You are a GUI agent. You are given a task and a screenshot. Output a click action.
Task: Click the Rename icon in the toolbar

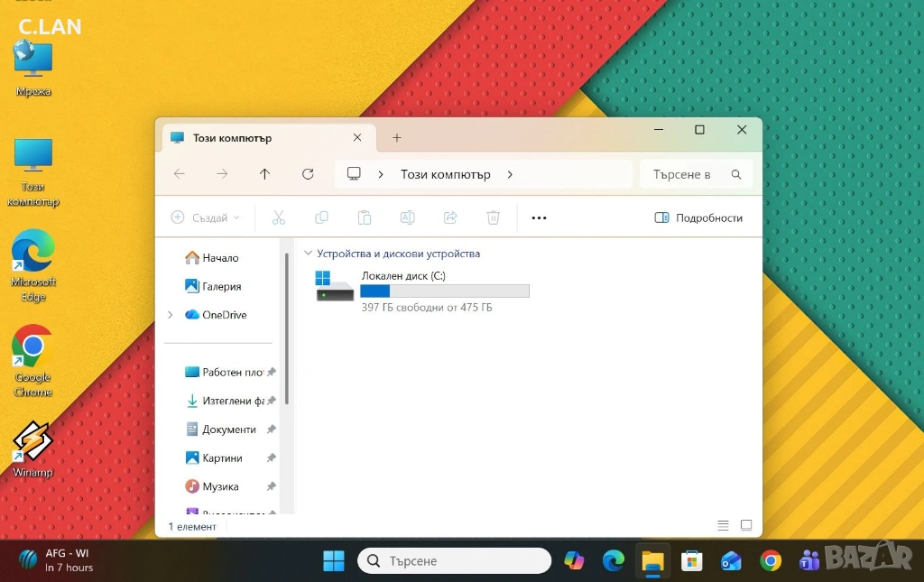tap(407, 217)
